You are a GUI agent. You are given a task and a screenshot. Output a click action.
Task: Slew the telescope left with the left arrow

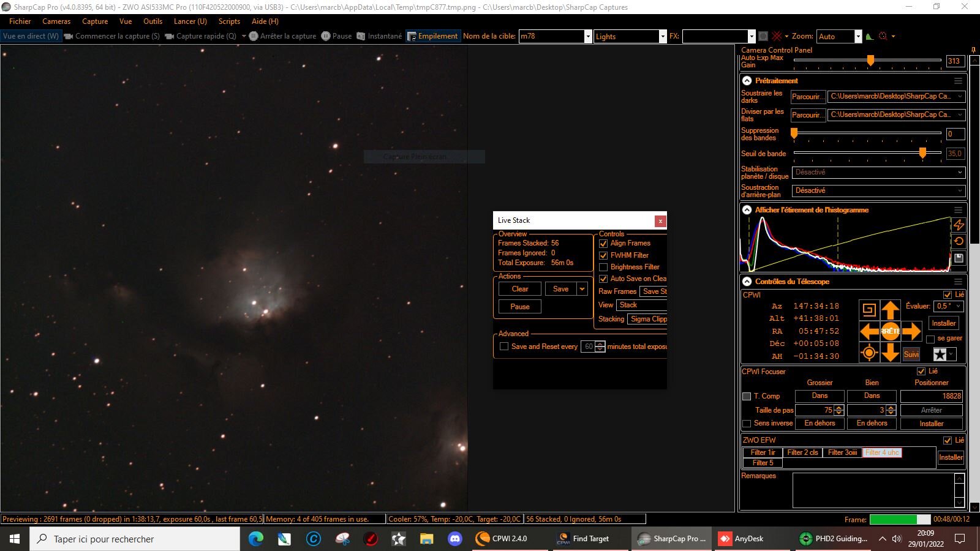[869, 331]
